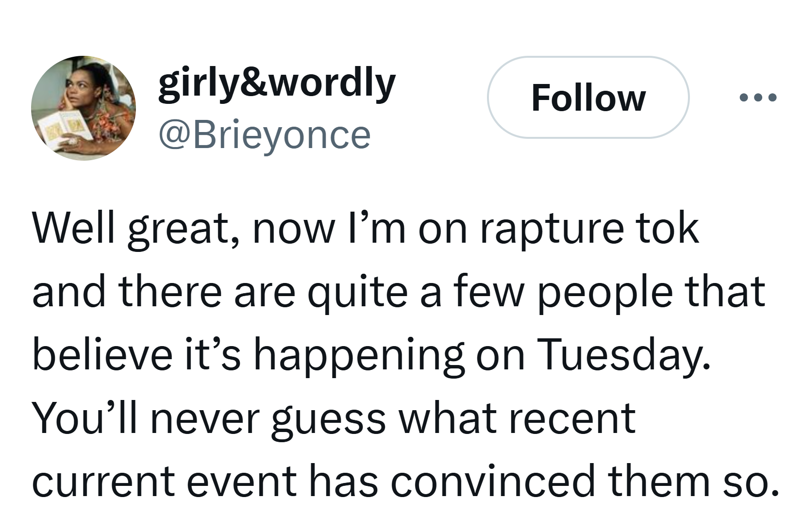
Task: Click the tweet line starting "Well great"
Action: (365, 228)
